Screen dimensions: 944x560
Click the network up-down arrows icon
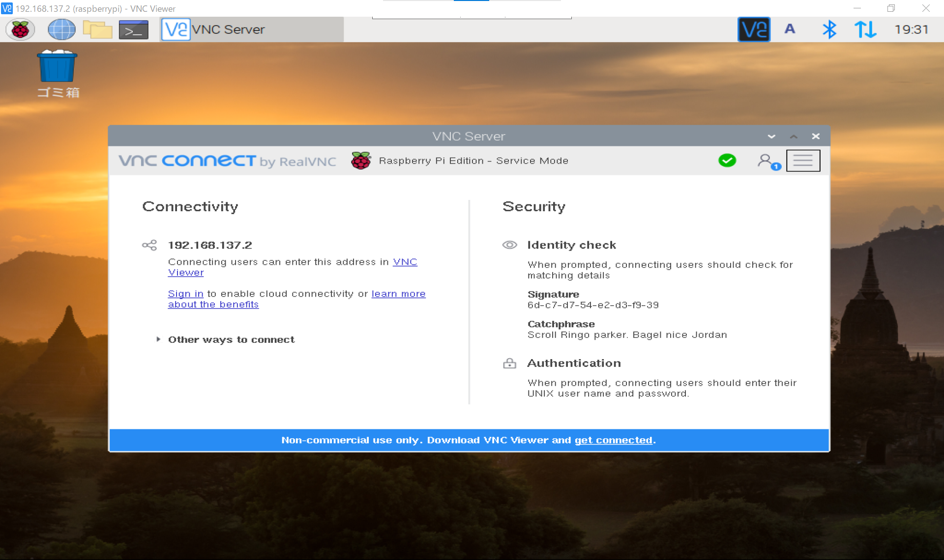[865, 29]
